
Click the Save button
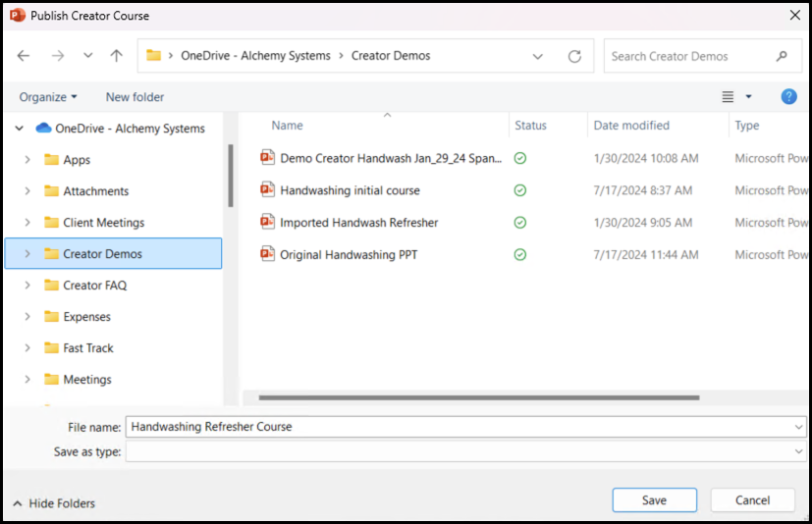pos(655,500)
